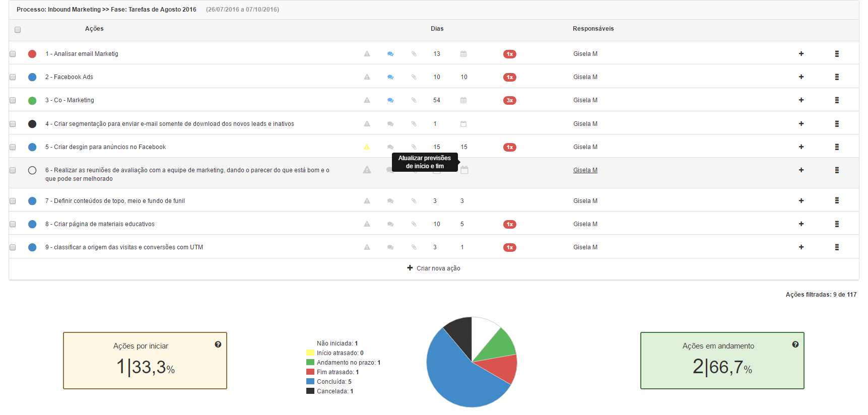868x415 pixels.
Task: Open three-dot menu for Co - Marketing
Action: (837, 100)
